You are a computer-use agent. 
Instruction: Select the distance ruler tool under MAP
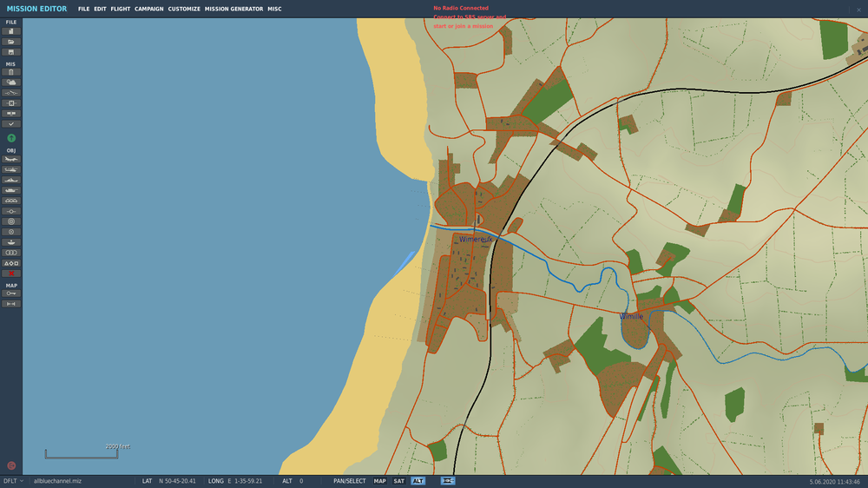click(11, 304)
